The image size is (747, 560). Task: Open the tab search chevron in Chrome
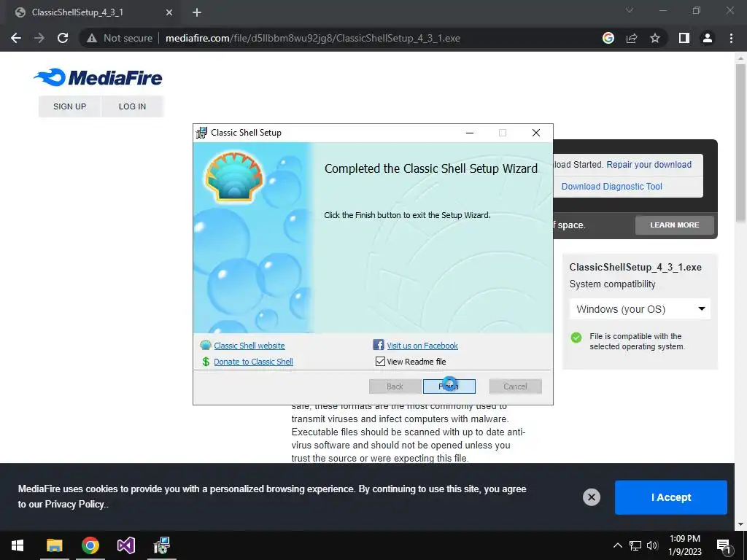point(630,10)
